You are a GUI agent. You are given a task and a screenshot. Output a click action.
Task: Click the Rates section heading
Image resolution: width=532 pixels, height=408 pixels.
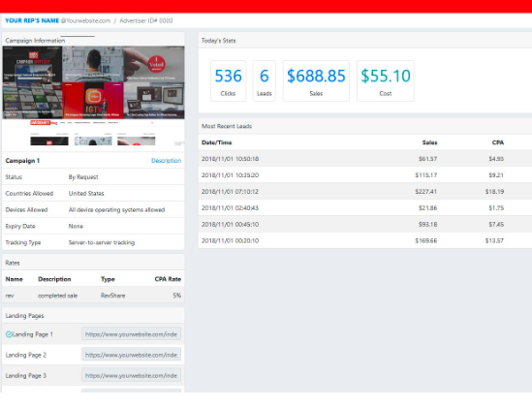click(x=13, y=263)
